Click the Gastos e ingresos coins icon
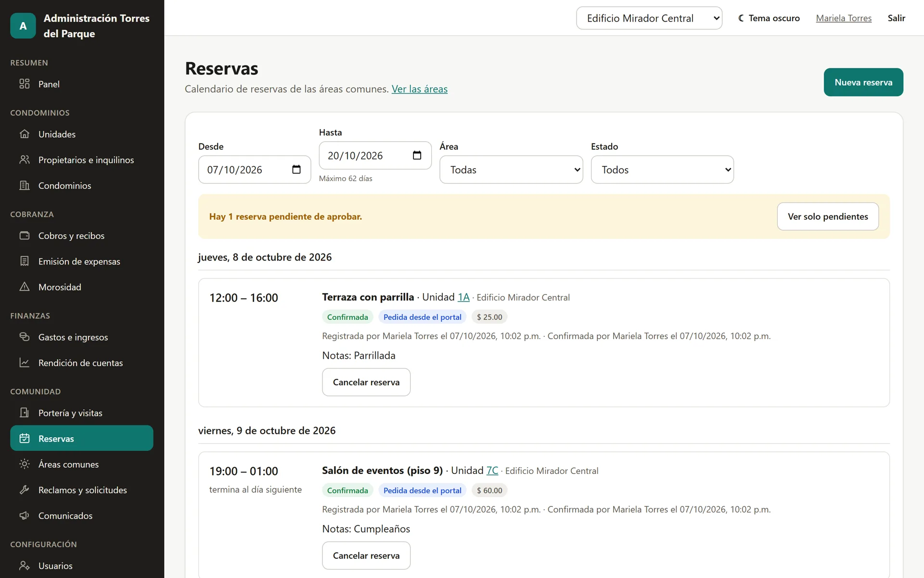This screenshot has height=578, width=924. click(25, 337)
